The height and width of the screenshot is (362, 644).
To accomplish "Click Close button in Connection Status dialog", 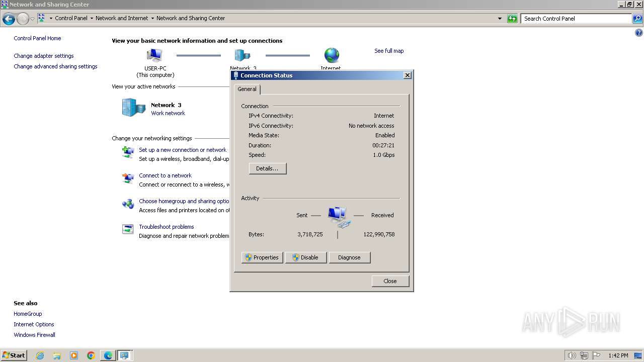I will tap(390, 281).
